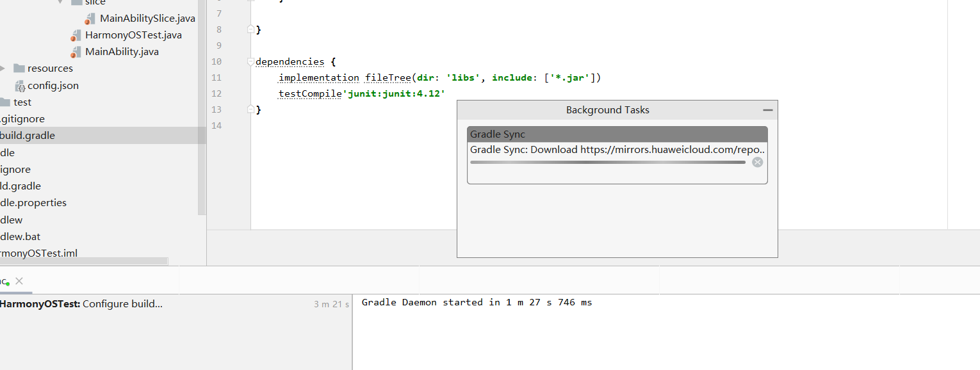Click the MainAbility.java file icon
The image size is (980, 370).
coord(76,52)
